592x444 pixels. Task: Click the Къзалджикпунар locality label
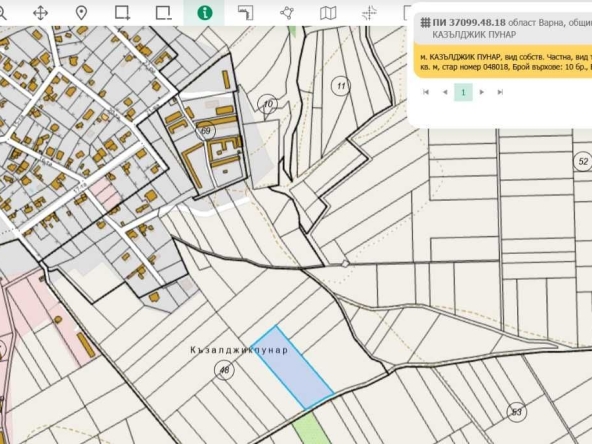(239, 350)
